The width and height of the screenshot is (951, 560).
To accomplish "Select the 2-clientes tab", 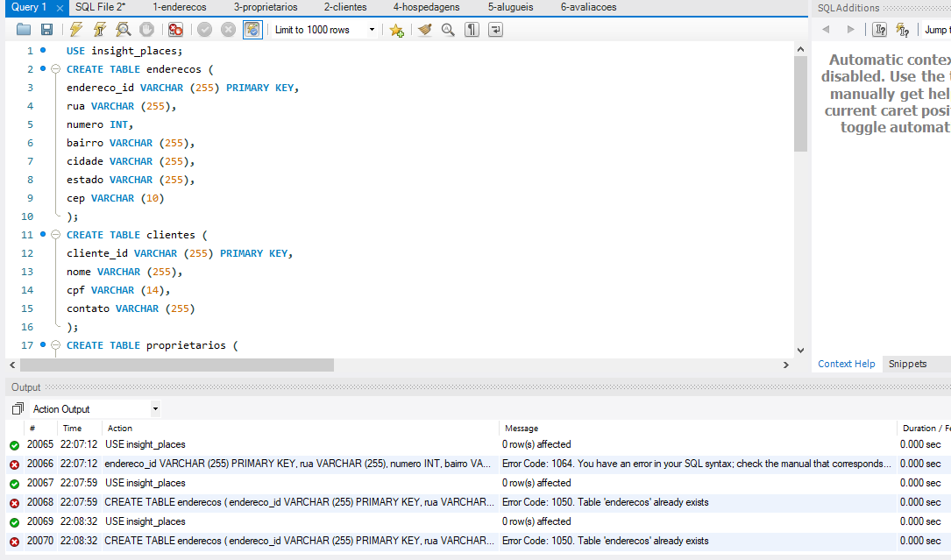I will click(345, 7).
